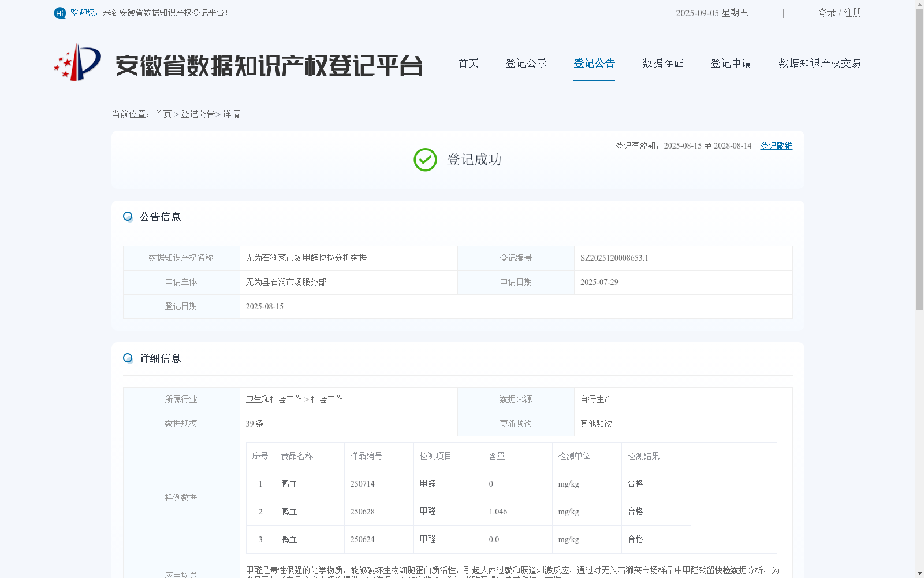The width and height of the screenshot is (924, 578).
Task: Click content value 1.046
Action: (x=498, y=512)
